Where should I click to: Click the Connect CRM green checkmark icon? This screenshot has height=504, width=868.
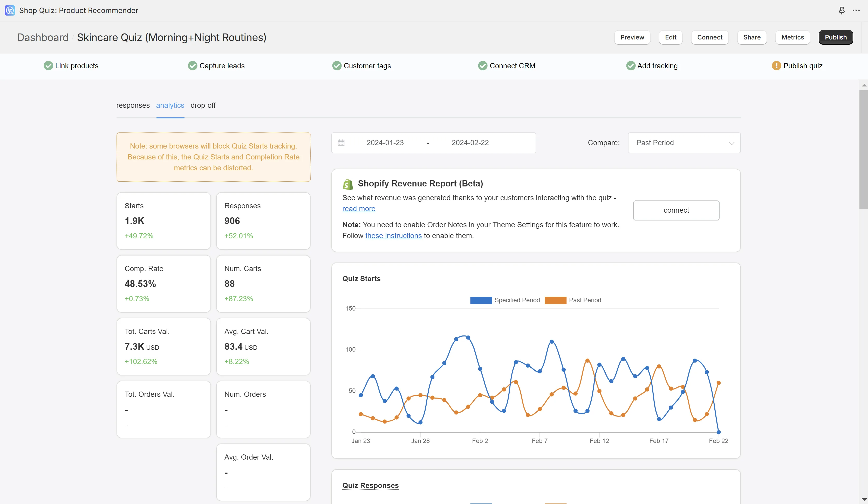(483, 65)
